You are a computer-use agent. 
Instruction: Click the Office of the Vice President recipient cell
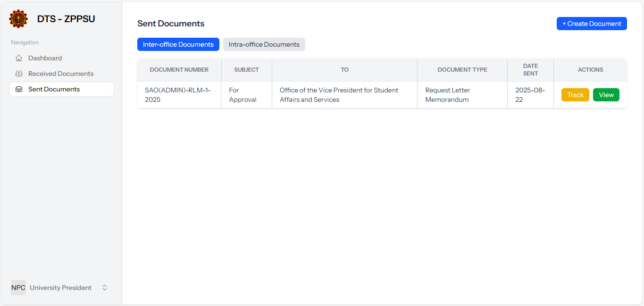click(344, 95)
